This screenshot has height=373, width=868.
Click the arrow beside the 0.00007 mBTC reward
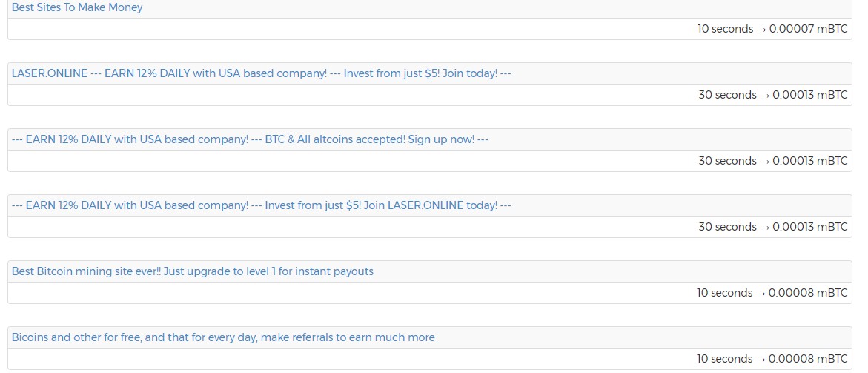761,29
